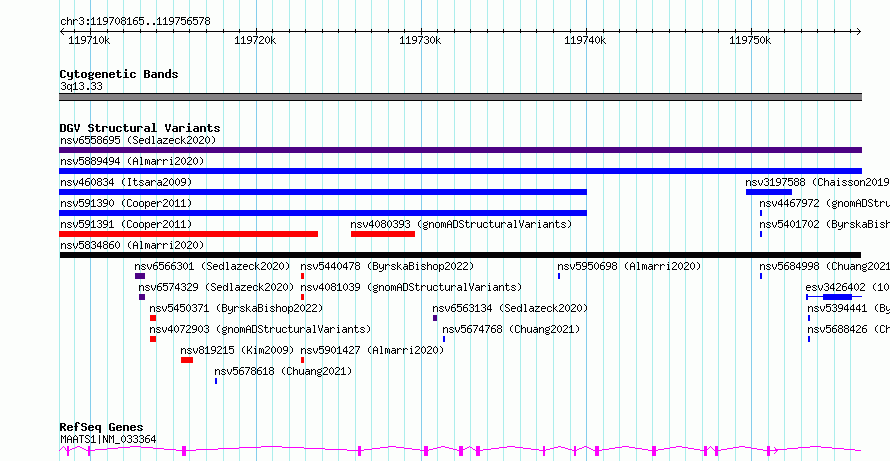Open the DGV Structural Variants track title
This screenshot has height=461, width=890.
[x=140, y=128]
